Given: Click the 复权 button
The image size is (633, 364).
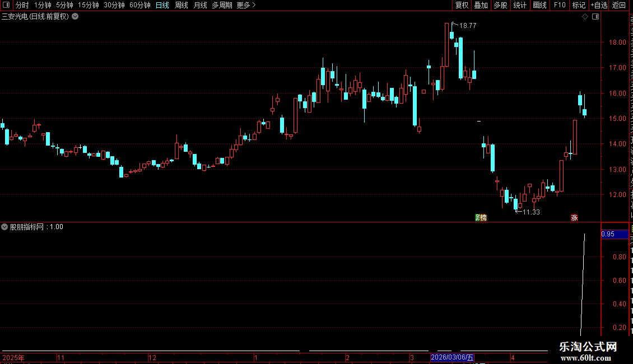Looking at the screenshot, I should coord(462,5).
